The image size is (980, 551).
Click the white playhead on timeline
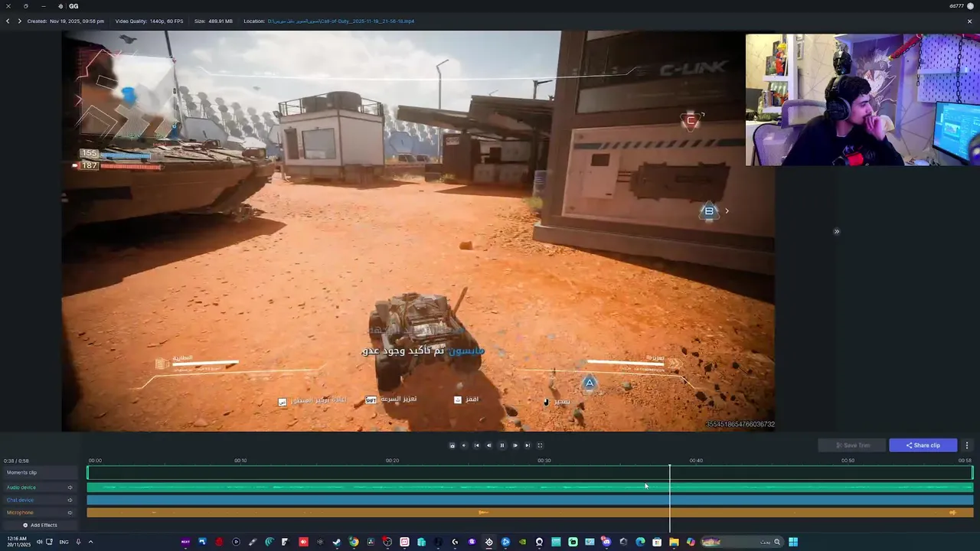(x=669, y=497)
